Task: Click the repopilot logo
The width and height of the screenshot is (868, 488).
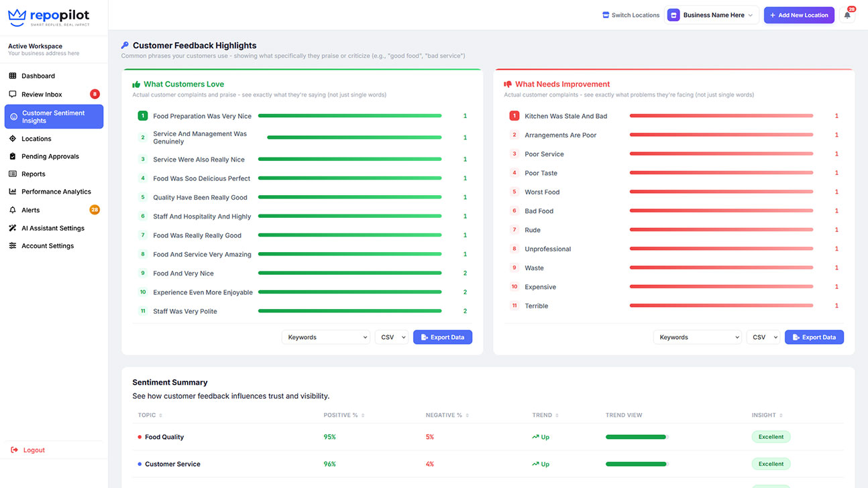Action: click(x=48, y=17)
